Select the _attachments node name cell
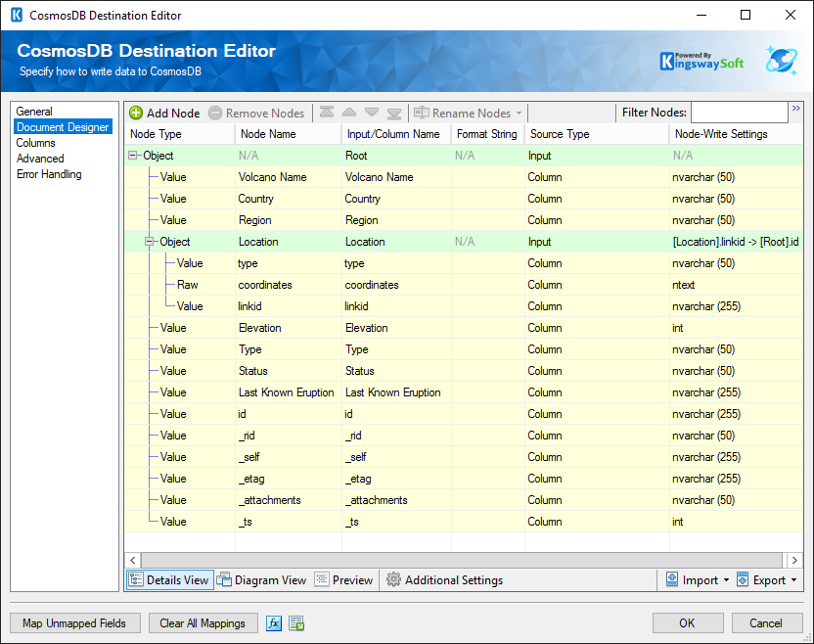Image resolution: width=814 pixels, height=644 pixels. pyautogui.click(x=288, y=500)
